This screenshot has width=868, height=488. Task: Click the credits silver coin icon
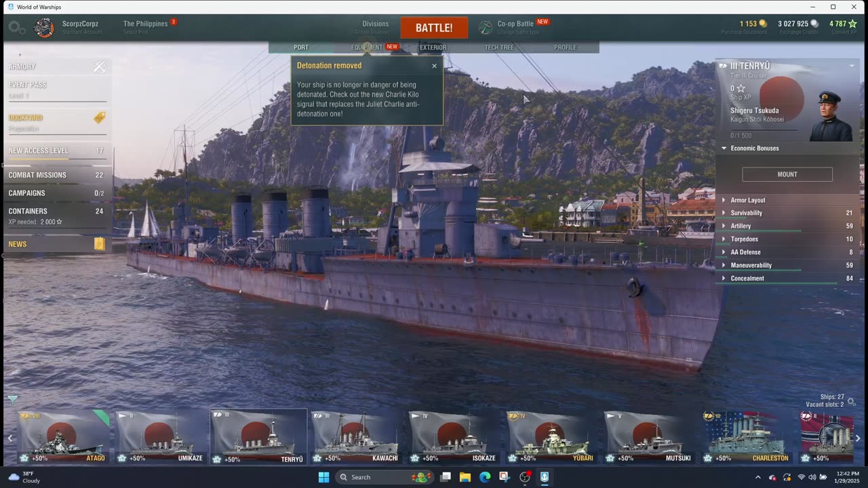coord(814,24)
